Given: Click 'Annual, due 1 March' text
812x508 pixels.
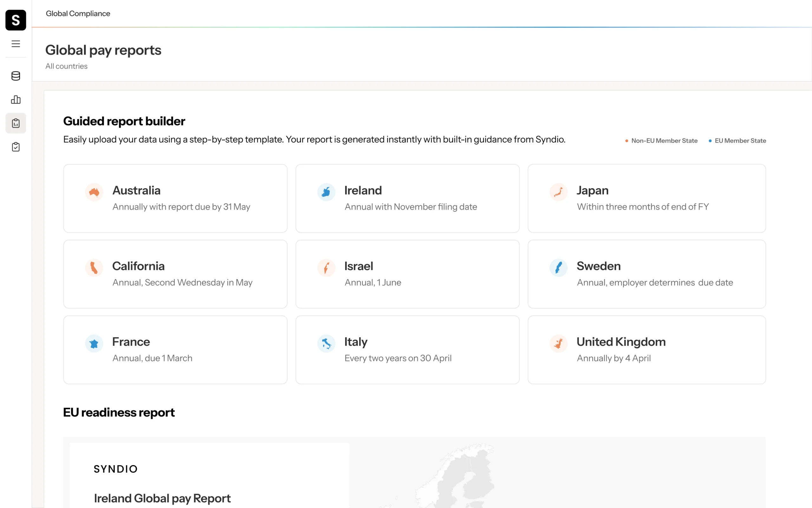Looking at the screenshot, I should pyautogui.click(x=153, y=358).
